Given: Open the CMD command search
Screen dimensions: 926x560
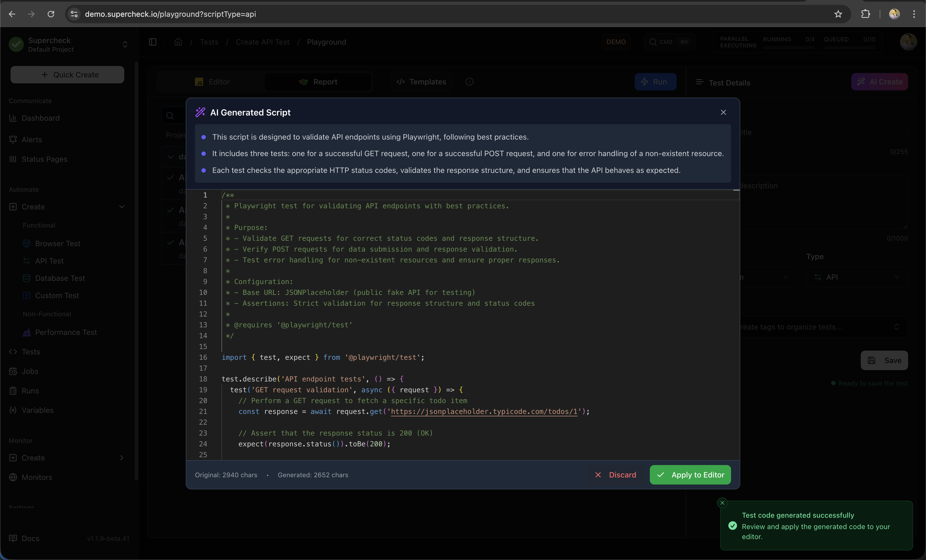Looking at the screenshot, I should pyautogui.click(x=670, y=42).
